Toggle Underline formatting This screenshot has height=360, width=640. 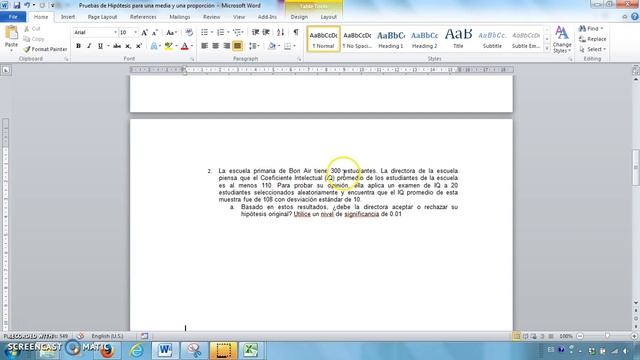[100, 46]
